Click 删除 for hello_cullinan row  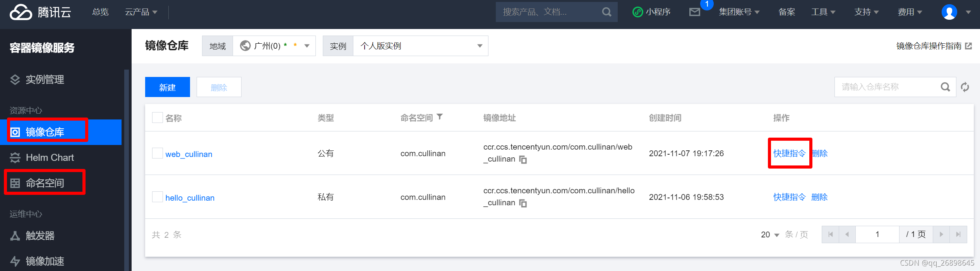click(x=819, y=197)
